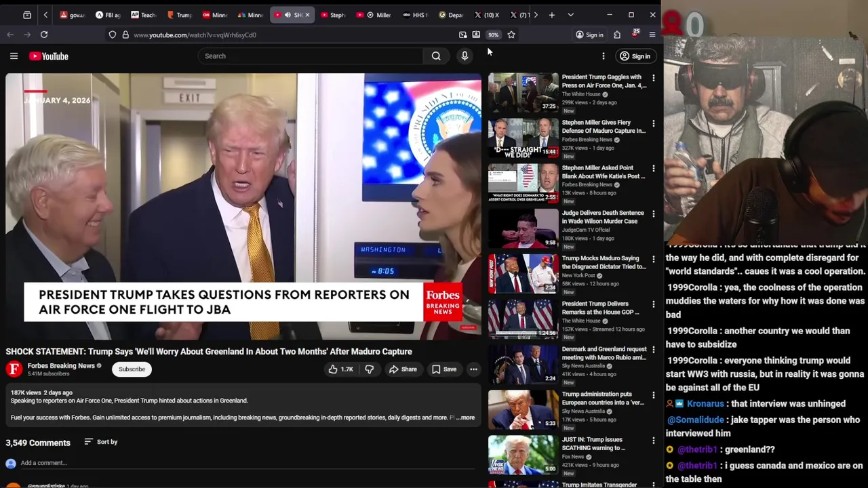
Task: Subscribe to Forbes Breaking News
Action: click(132, 369)
